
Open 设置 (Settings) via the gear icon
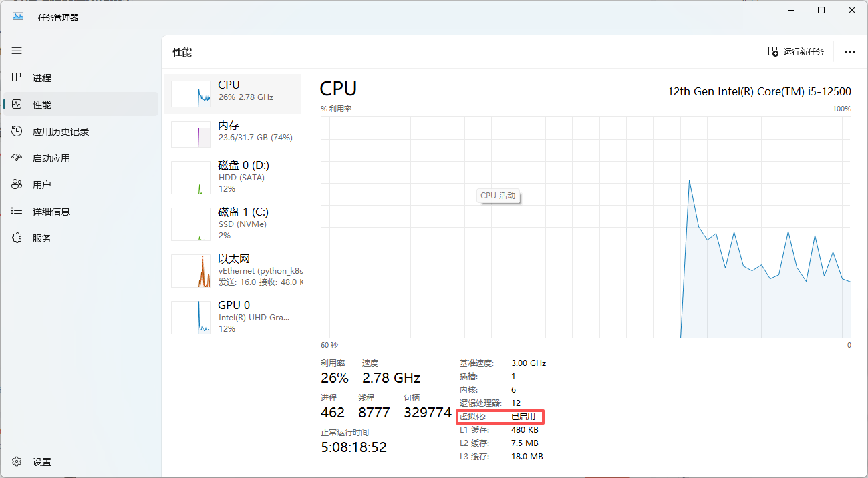click(17, 461)
